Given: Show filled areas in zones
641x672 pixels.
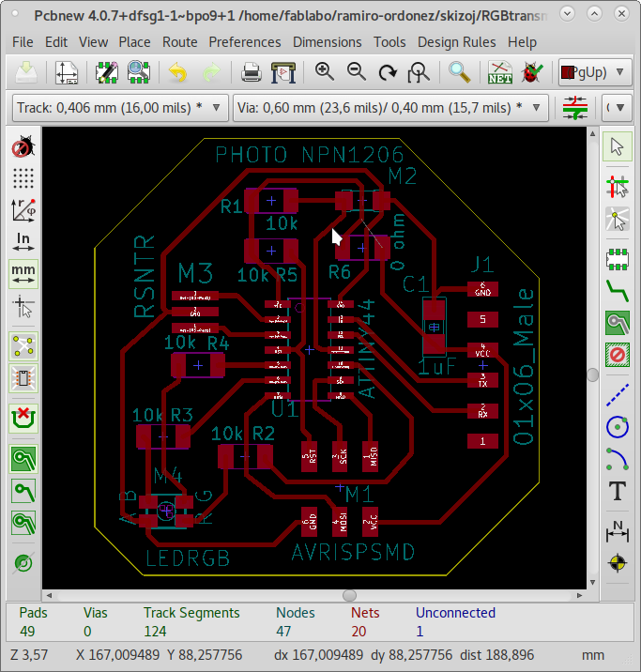Looking at the screenshot, I should point(23,459).
